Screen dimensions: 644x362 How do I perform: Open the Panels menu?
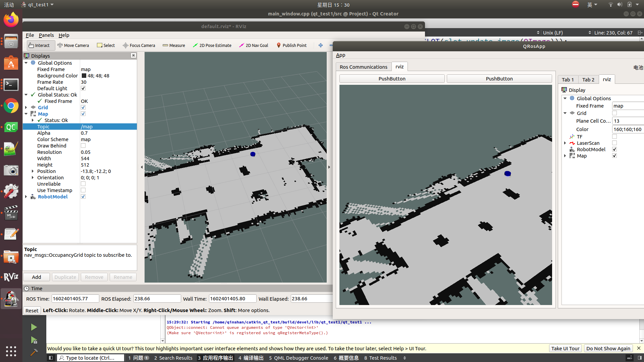[46, 35]
